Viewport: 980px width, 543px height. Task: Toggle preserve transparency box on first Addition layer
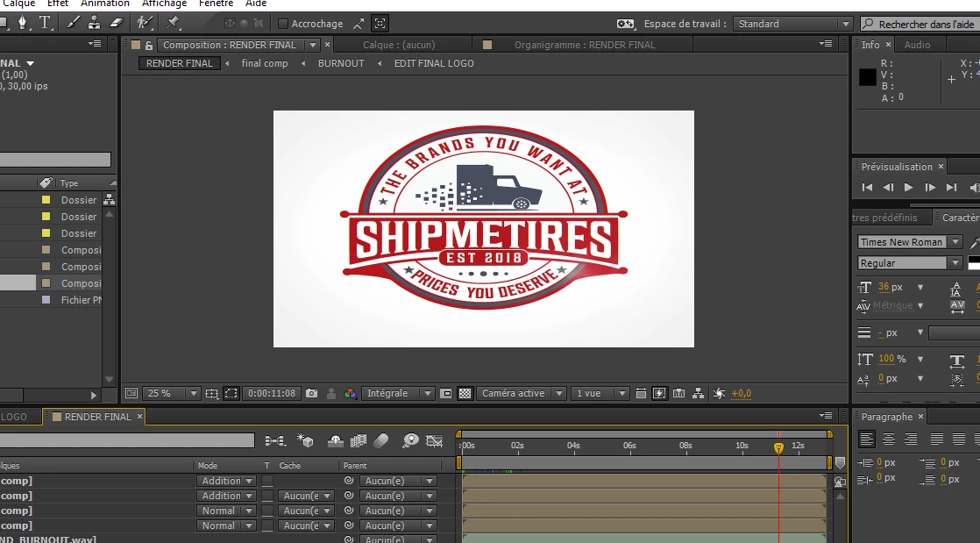(266, 481)
